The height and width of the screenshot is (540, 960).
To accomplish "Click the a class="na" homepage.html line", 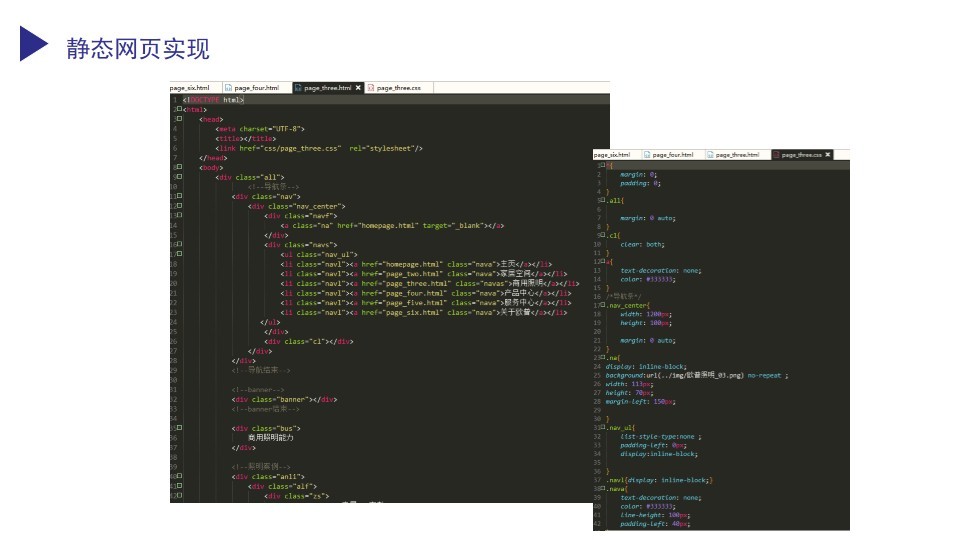I will 392,225.
